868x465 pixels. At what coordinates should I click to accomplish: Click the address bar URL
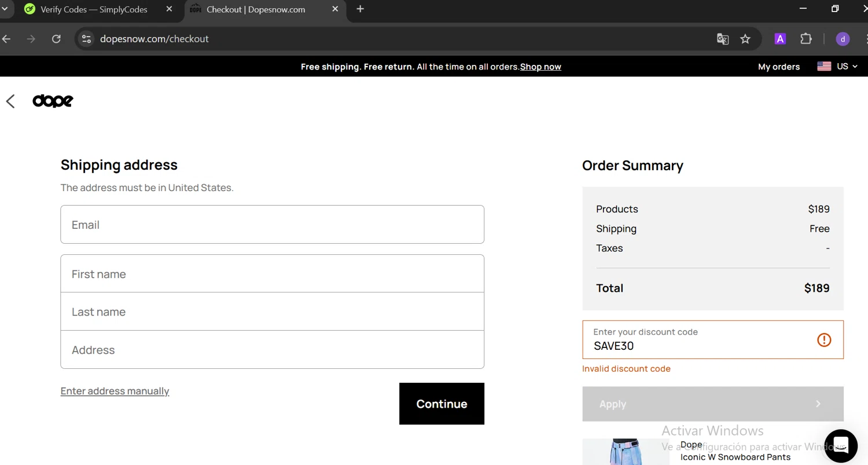[x=155, y=39]
